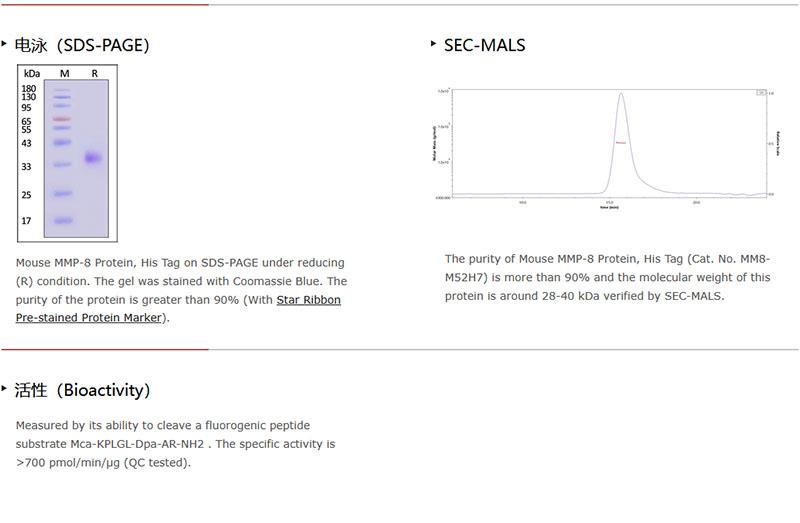Click the SDS-PAGE gel image
This screenshot has width=800, height=523.
[x=68, y=153]
